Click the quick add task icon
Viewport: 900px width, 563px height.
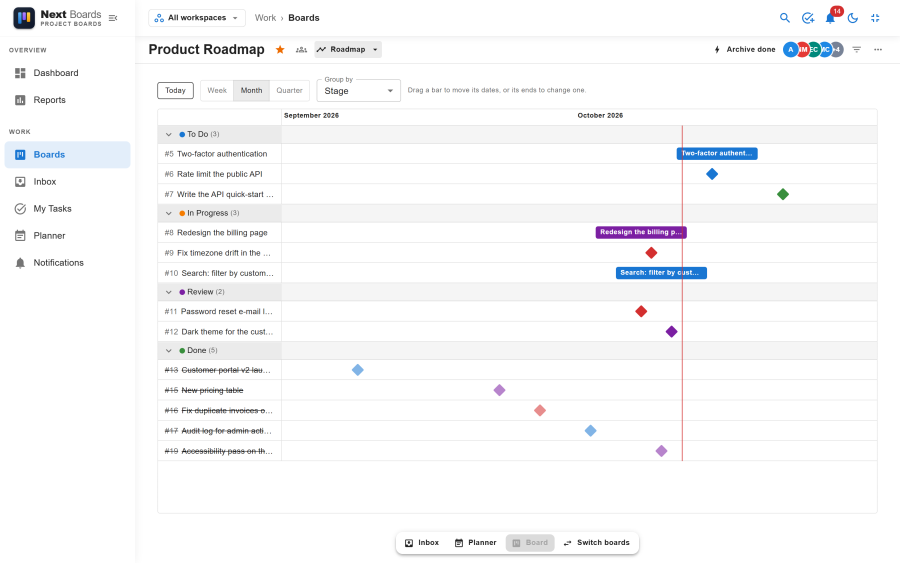(808, 18)
